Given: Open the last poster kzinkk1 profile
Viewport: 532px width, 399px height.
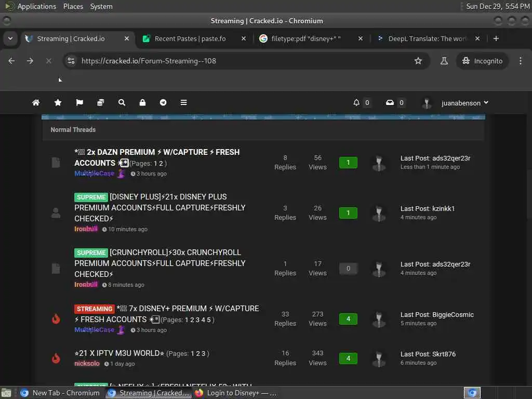Looking at the screenshot, I should tap(443, 208).
